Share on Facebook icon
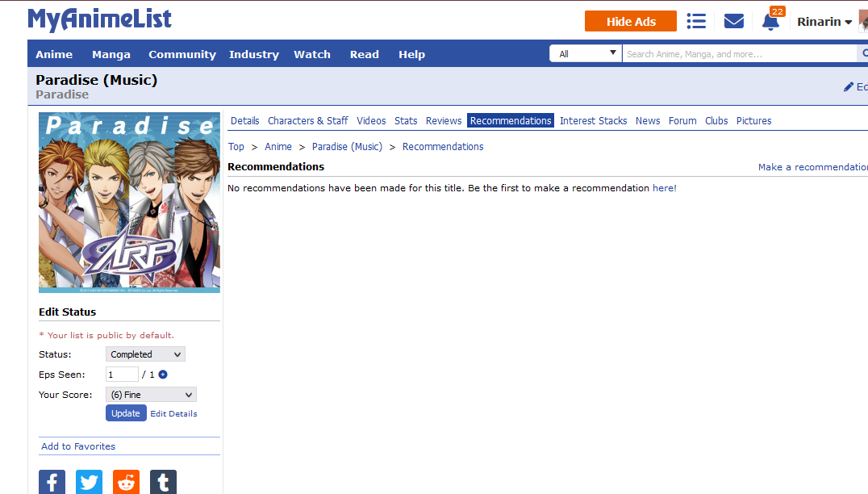 52,483
